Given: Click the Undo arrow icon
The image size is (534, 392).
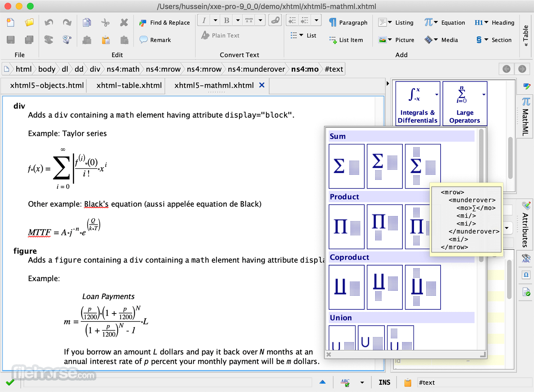Looking at the screenshot, I should click(x=49, y=22).
